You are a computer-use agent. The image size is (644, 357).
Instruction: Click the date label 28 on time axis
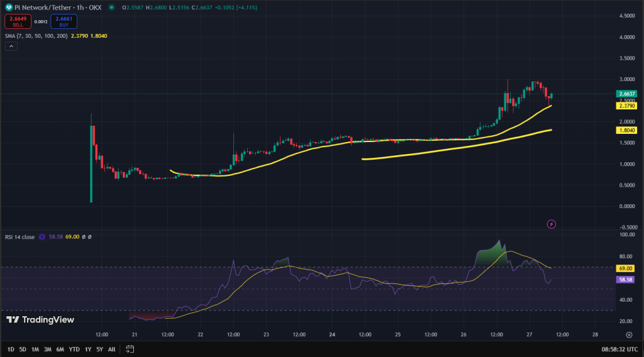click(595, 335)
